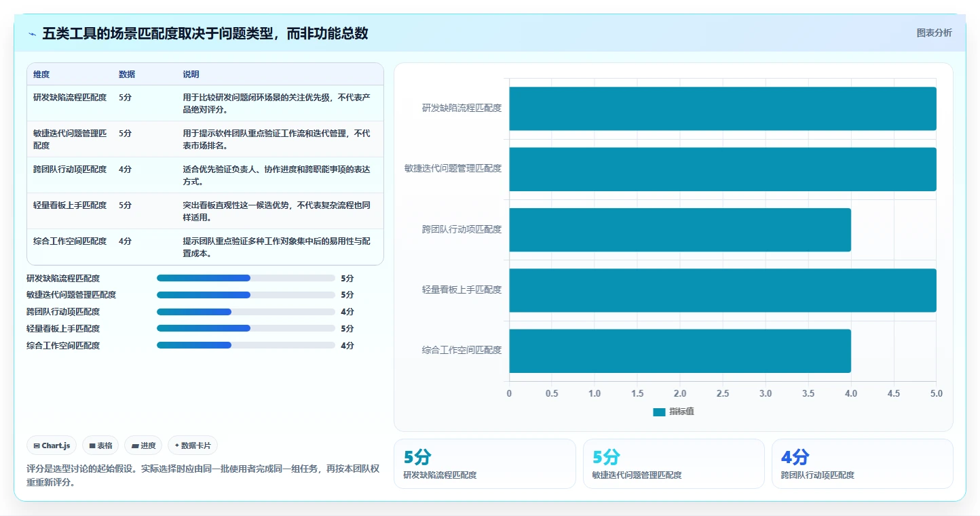This screenshot has width=980, height=516.
Task: Open the 4分 跨团队行动项匹配度 data card
Action: pyautogui.click(x=863, y=464)
